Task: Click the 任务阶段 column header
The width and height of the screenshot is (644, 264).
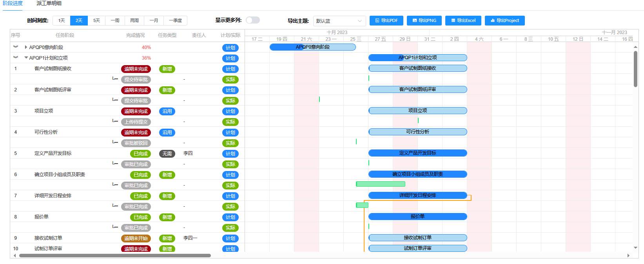Action: point(65,35)
